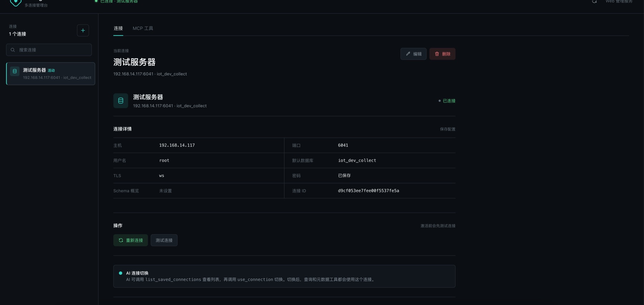Image resolution: width=644 pixels, height=305 pixels.
Task: Open the MCP 工具 tab
Action: [x=143, y=28]
